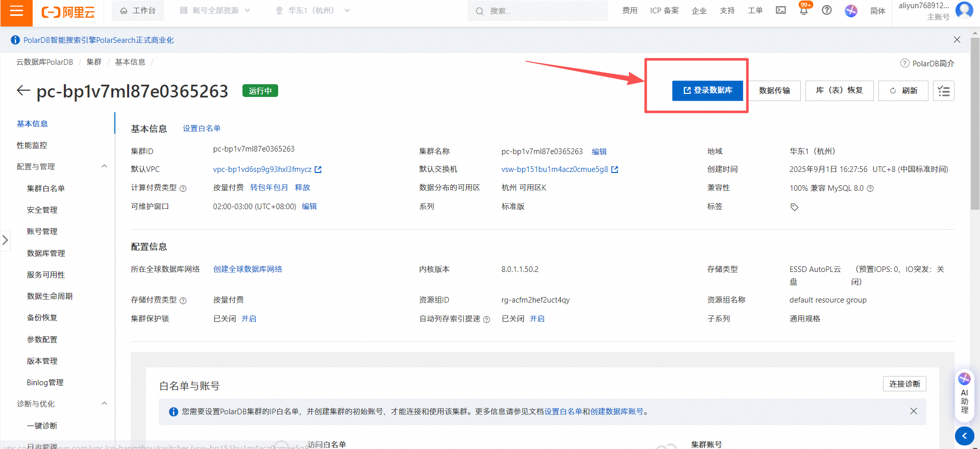The height and width of the screenshot is (449, 980).
Task: Open the 创建数据库账号 link in the alert
Action: (617, 412)
